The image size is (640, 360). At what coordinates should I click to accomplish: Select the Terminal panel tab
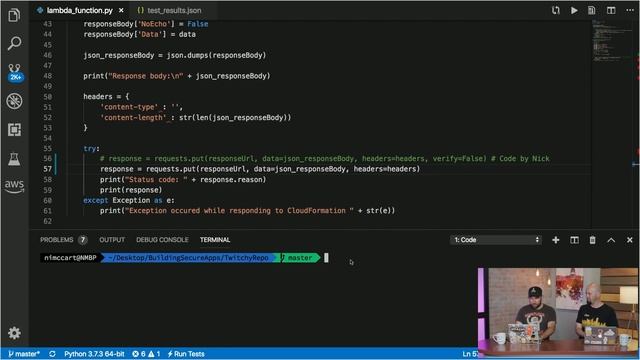pos(215,240)
